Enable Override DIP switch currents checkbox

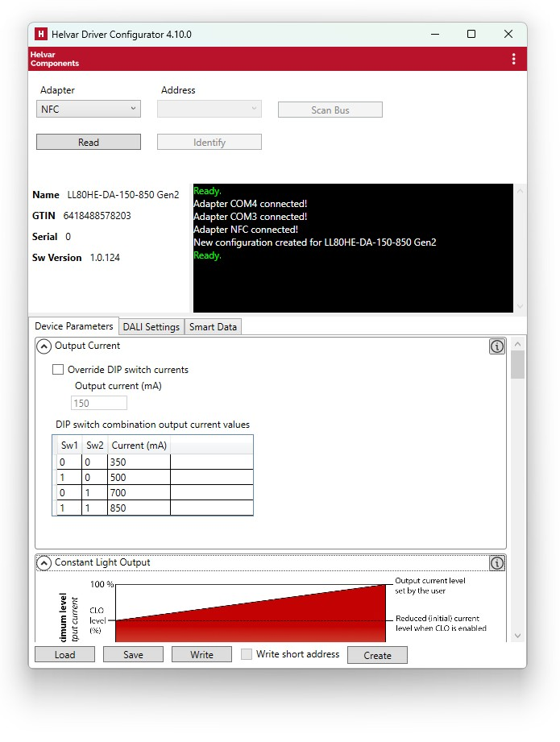(x=58, y=370)
